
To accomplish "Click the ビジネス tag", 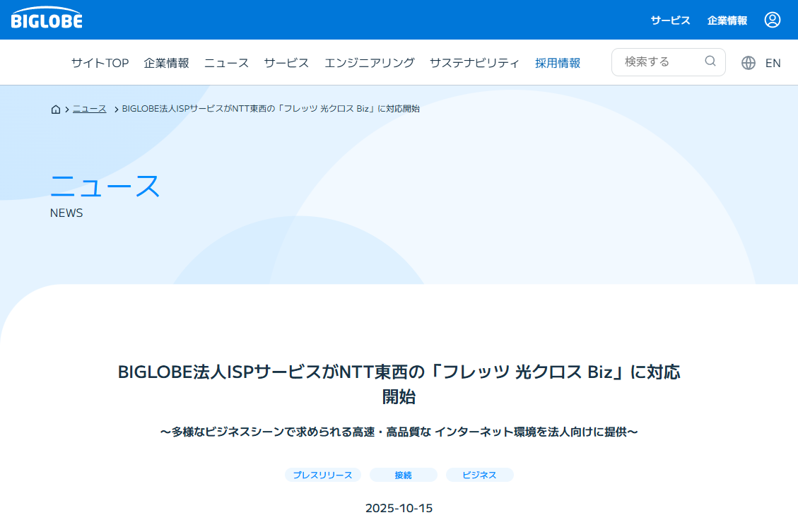I will coord(480,475).
